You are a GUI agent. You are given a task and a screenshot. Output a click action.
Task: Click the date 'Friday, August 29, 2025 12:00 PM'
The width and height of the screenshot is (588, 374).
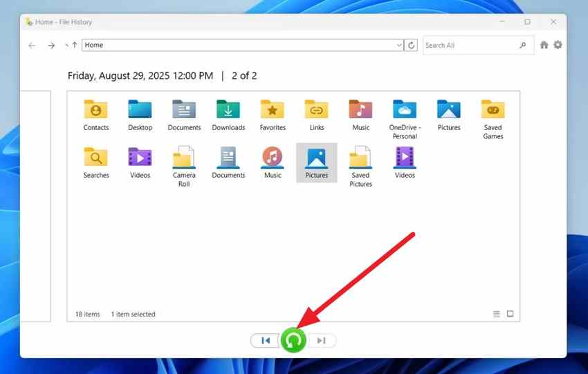[140, 76]
